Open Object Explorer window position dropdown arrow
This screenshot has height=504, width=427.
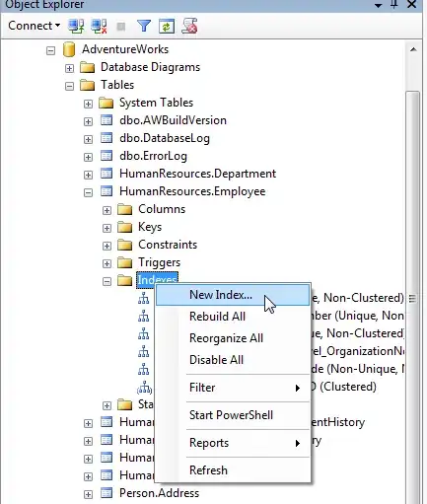tap(379, 5)
